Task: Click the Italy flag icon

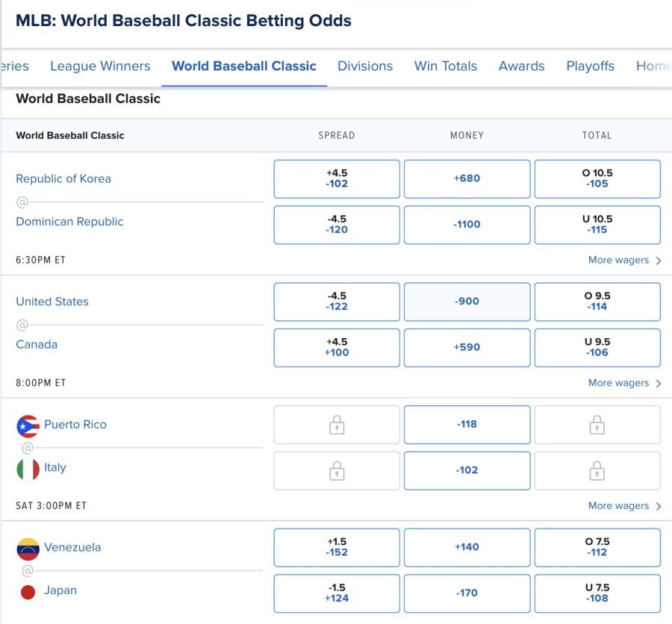Action: coord(28,469)
